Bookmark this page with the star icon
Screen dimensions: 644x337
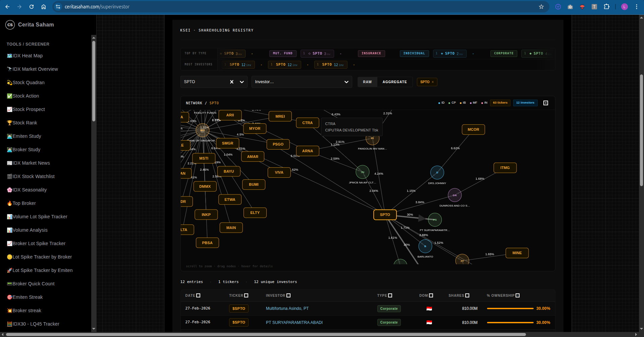541,7
